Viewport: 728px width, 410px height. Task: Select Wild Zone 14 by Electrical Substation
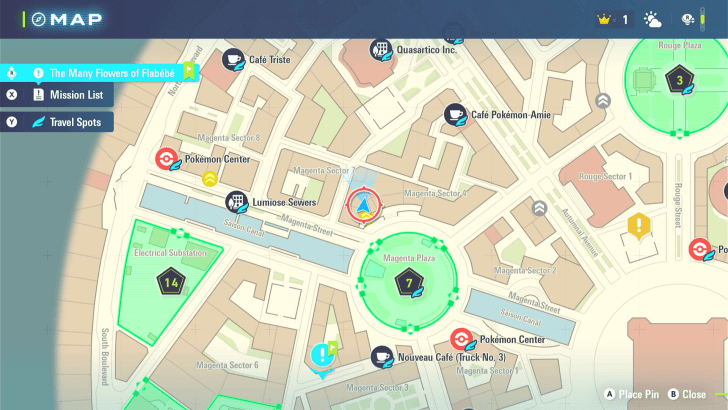tap(171, 282)
